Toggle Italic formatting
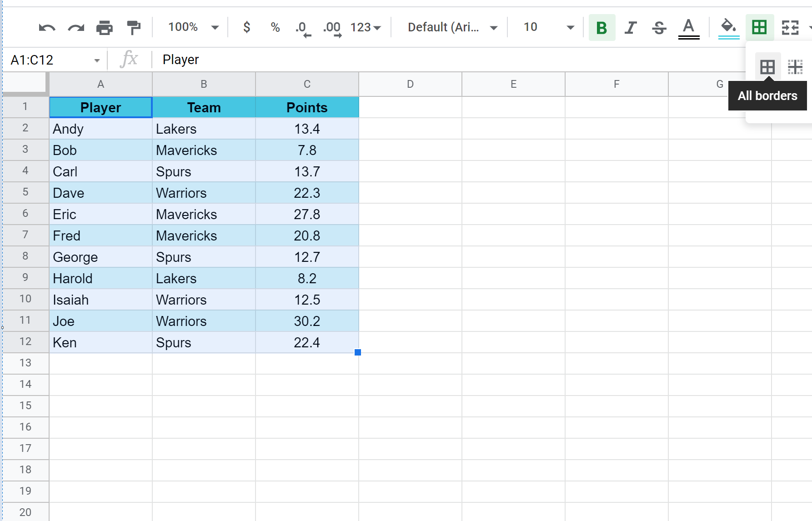Image resolution: width=812 pixels, height=521 pixels. [x=631, y=28]
